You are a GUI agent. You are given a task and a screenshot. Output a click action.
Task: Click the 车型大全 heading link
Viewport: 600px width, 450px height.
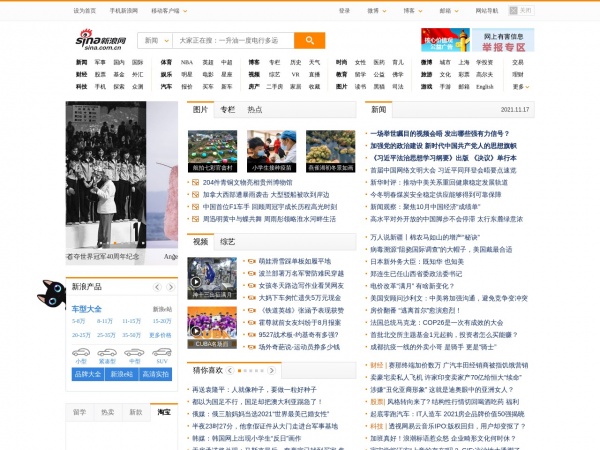87,309
